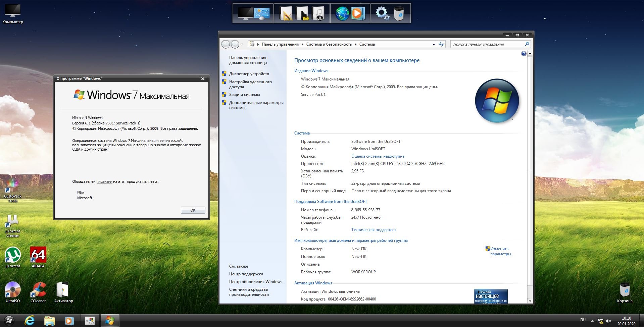The height and width of the screenshot is (327, 644).
Task: Open Windows Explorer from the taskbar
Action: coord(50,321)
